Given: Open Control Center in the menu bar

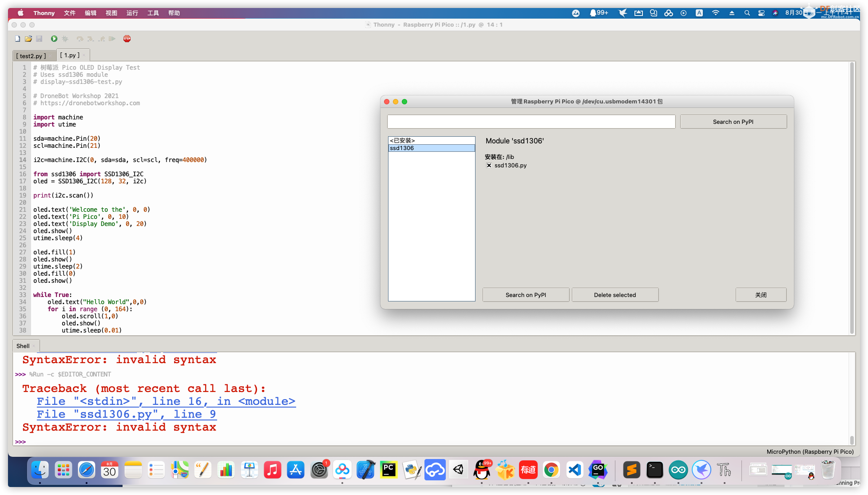Looking at the screenshot, I should (761, 13).
